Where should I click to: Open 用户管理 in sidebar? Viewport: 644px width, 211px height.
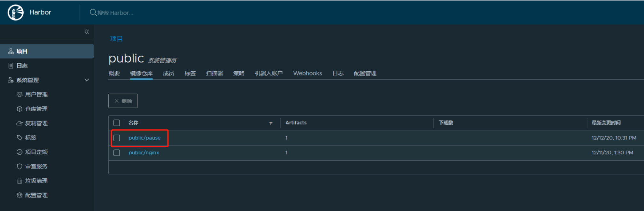(36, 95)
